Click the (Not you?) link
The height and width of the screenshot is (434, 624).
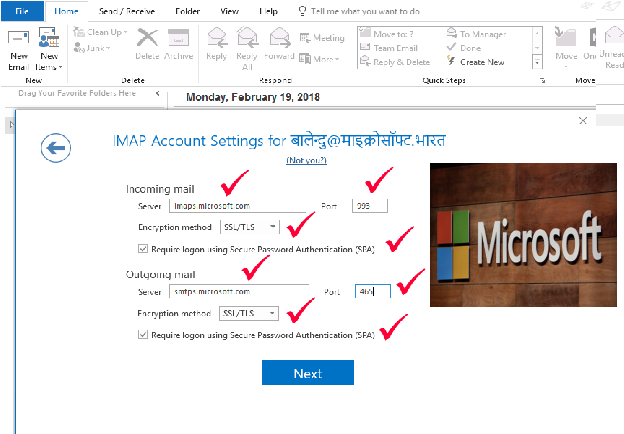[x=306, y=160]
